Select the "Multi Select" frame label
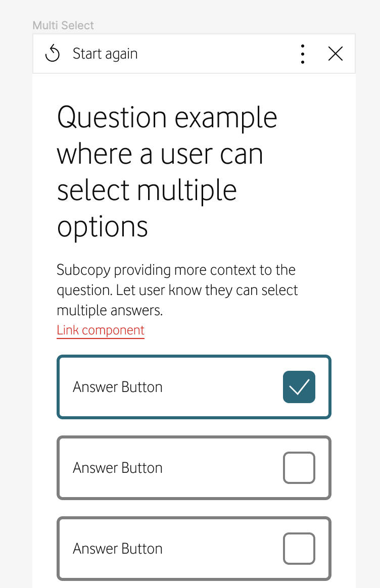The width and height of the screenshot is (380, 588). tap(63, 25)
